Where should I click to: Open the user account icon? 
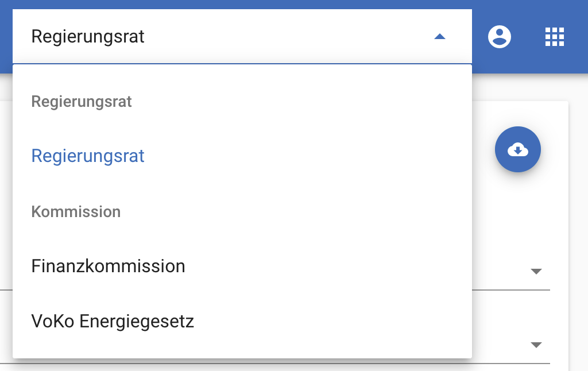(x=500, y=37)
